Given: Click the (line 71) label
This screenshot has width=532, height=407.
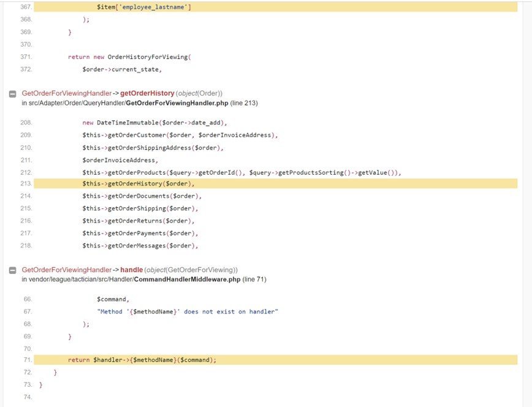Looking at the screenshot, I should pos(254,280).
